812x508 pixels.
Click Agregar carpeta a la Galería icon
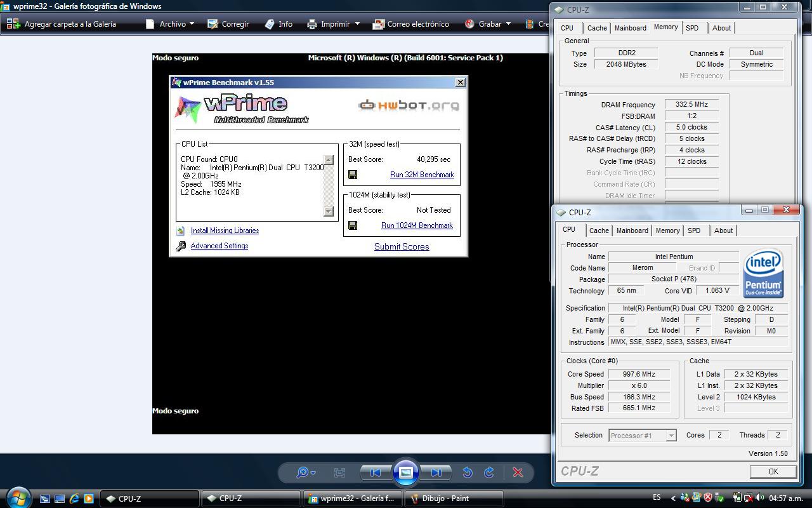13,24
